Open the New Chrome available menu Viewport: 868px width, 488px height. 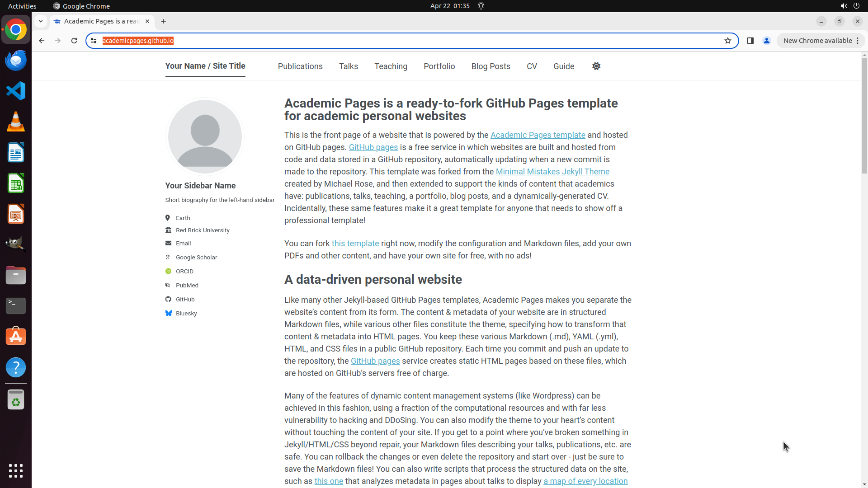(x=821, y=41)
